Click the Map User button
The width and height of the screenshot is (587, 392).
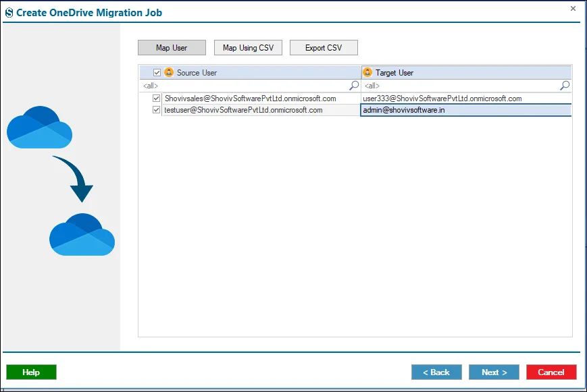pyautogui.click(x=172, y=47)
